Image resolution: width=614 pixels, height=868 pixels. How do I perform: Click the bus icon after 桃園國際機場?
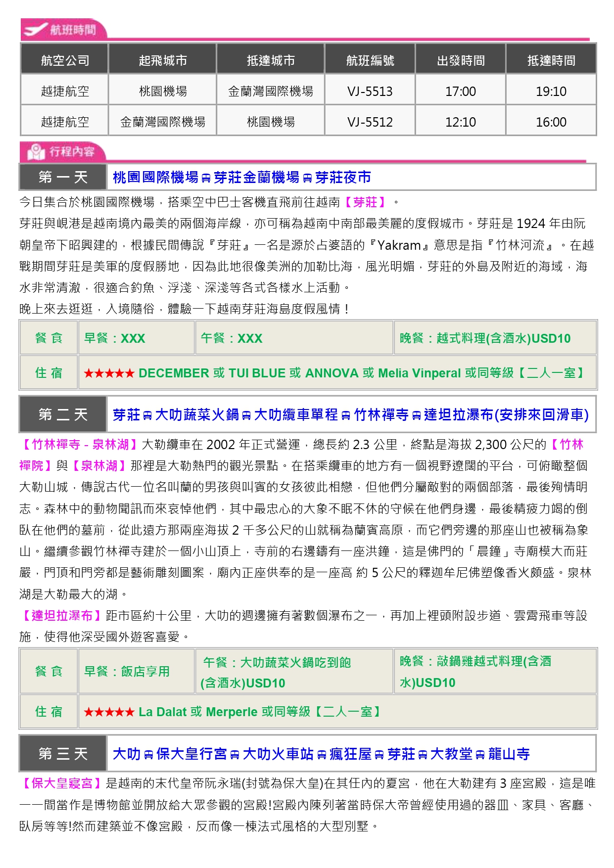point(206,178)
